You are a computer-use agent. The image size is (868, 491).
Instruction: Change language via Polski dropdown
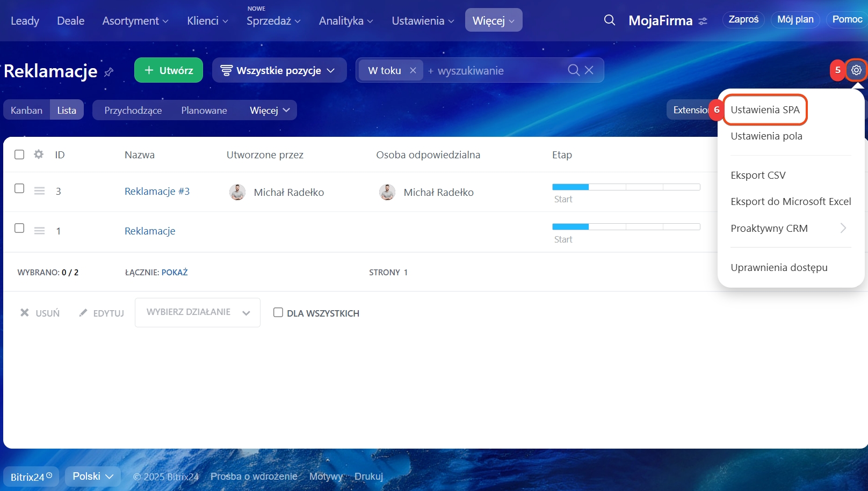pyautogui.click(x=93, y=477)
